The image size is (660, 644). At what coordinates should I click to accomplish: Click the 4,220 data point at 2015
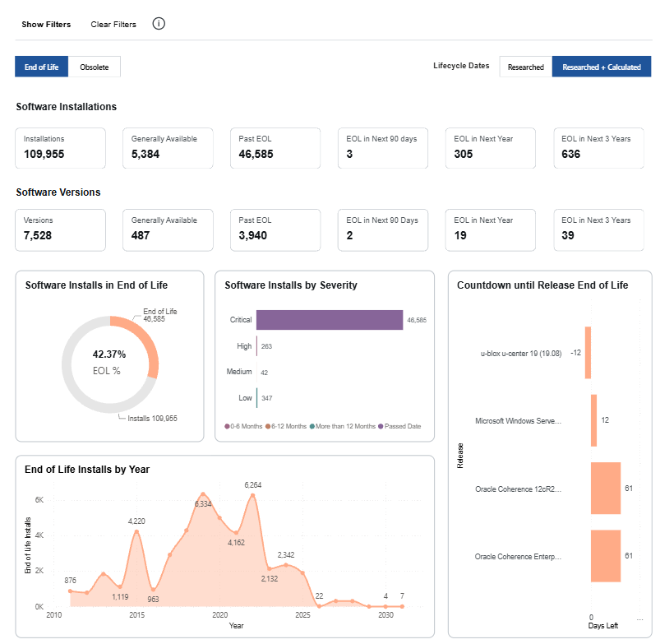point(136,531)
